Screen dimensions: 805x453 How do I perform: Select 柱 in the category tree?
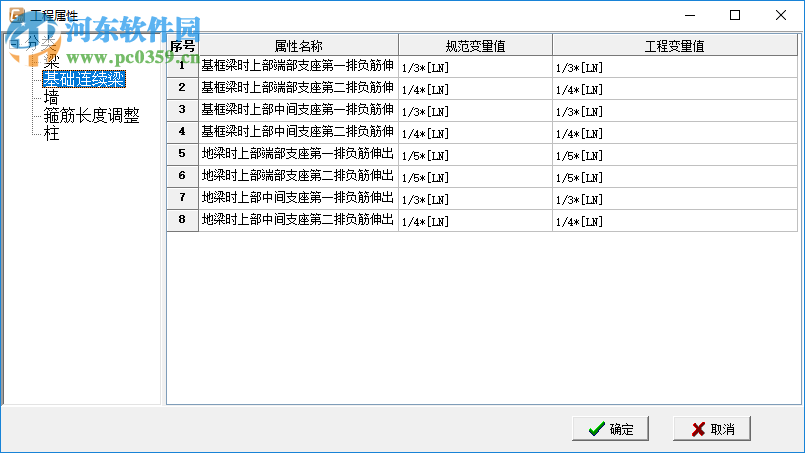pyautogui.click(x=51, y=133)
